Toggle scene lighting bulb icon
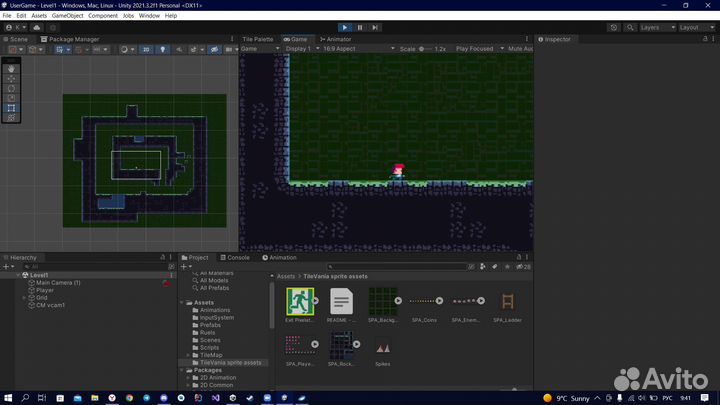 coord(163,50)
